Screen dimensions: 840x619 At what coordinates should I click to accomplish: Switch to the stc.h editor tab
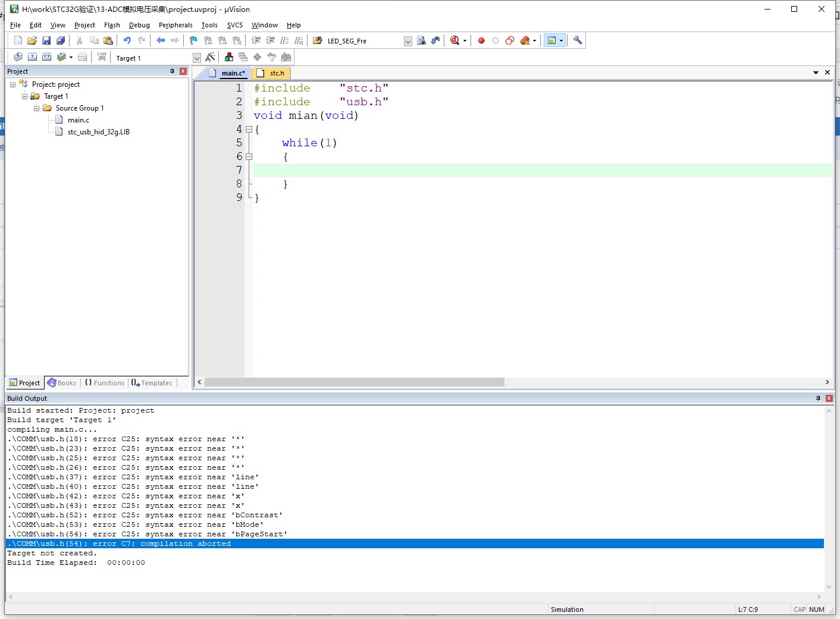click(271, 73)
